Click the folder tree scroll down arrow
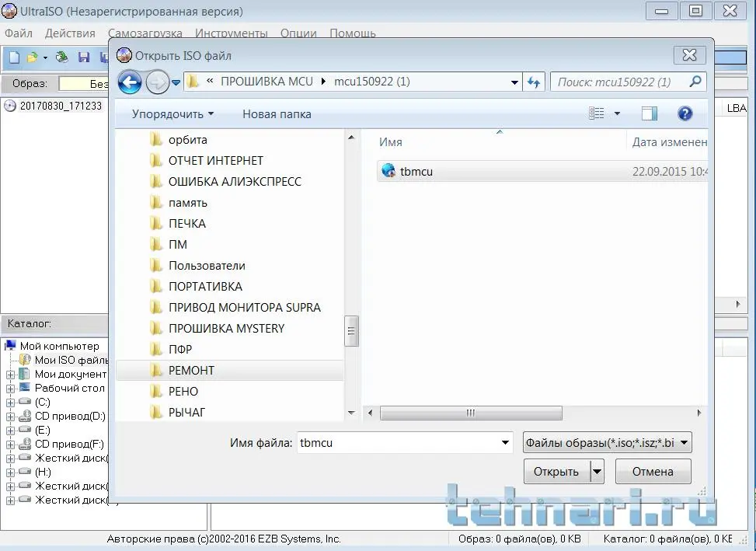 pyautogui.click(x=351, y=413)
